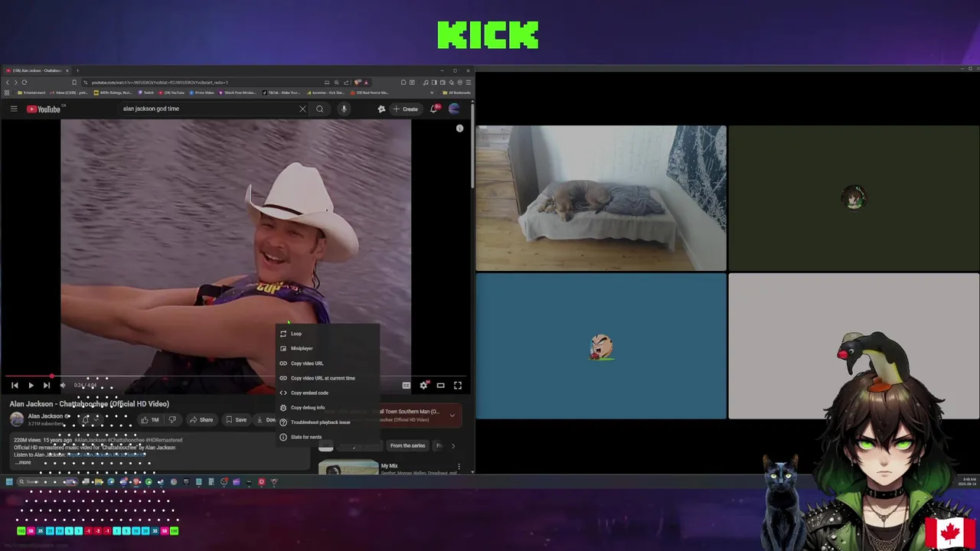Select the From the series chip
The image size is (980, 551).
(407, 445)
